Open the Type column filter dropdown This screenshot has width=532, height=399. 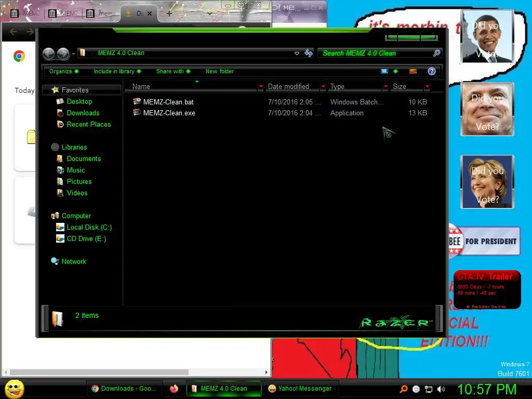point(385,87)
